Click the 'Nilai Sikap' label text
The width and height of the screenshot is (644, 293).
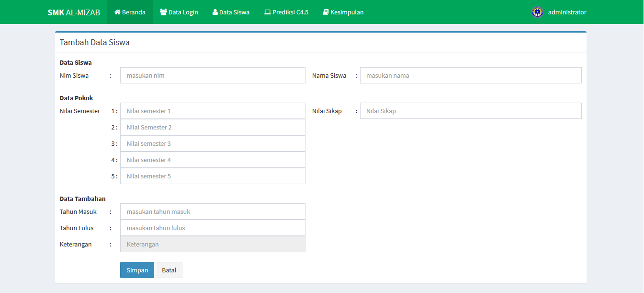coord(327,111)
